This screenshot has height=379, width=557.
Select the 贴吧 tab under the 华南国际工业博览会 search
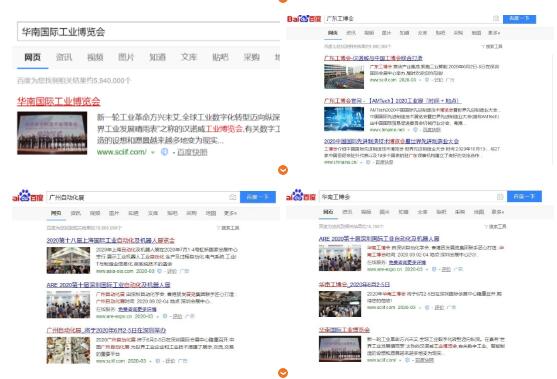click(220, 57)
